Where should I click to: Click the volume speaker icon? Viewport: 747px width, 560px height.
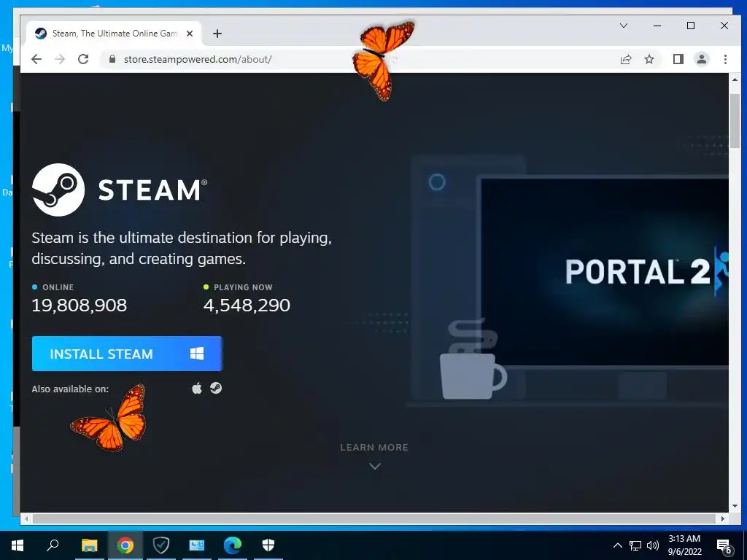pyautogui.click(x=653, y=545)
